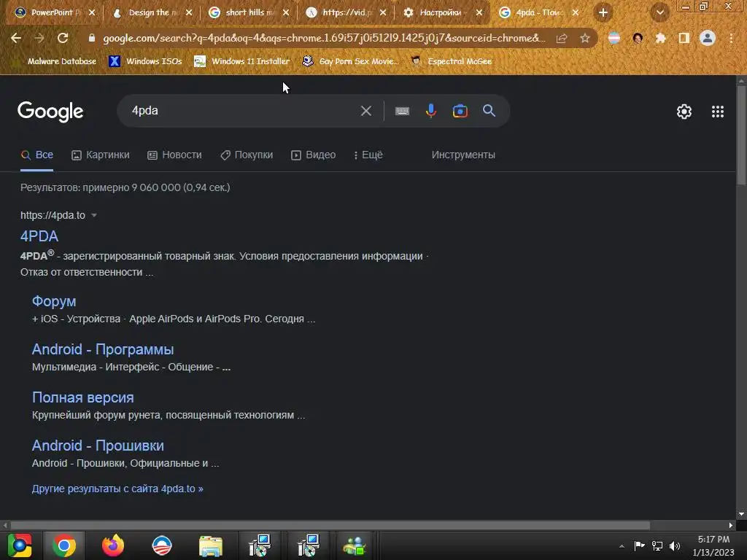Screen dimensions: 747x560
Task: Bookmark this page with the star icon
Action: (585, 38)
